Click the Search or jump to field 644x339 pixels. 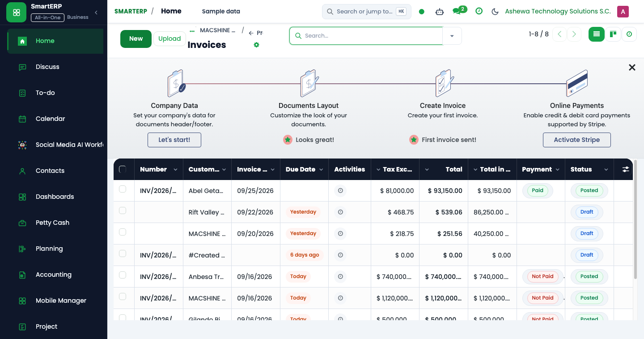367,12
